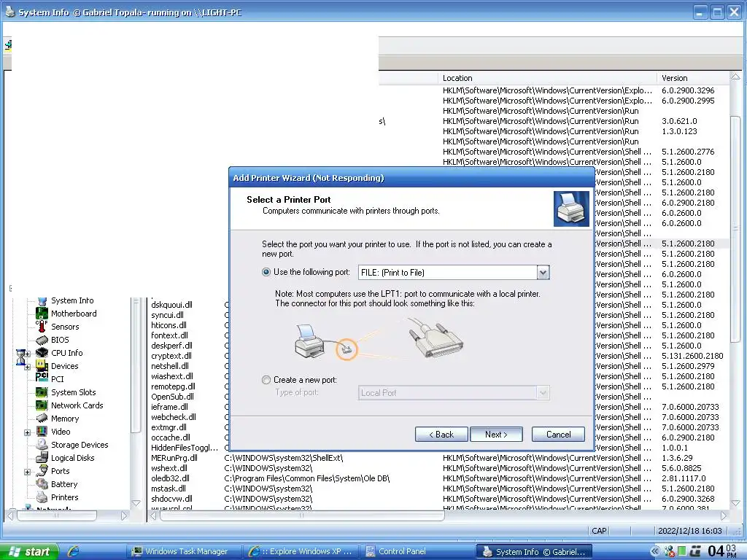Click the Back button in the wizard
Screen dimensions: 747x560
441,435
